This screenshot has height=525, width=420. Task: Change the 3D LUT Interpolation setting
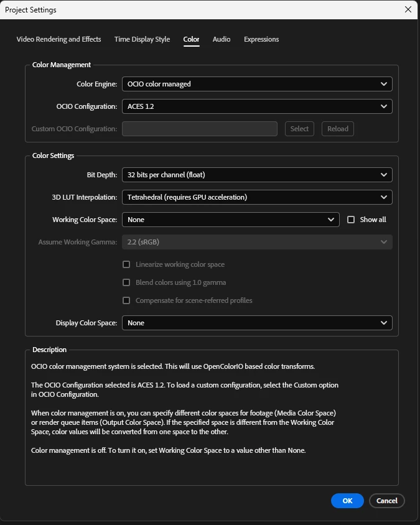coord(257,197)
